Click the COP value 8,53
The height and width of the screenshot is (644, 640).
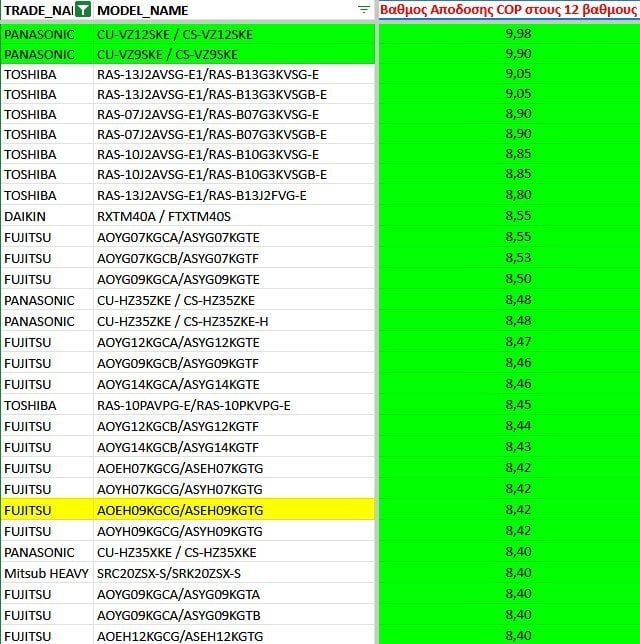(518, 258)
